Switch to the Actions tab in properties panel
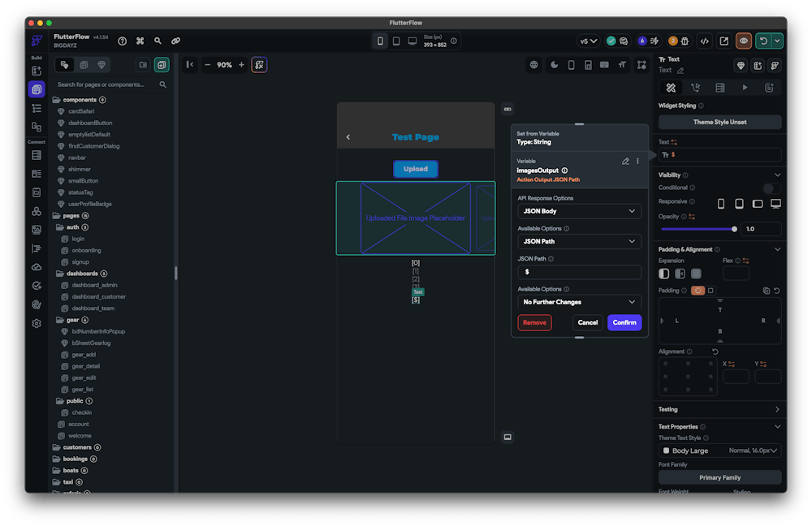 [695, 88]
